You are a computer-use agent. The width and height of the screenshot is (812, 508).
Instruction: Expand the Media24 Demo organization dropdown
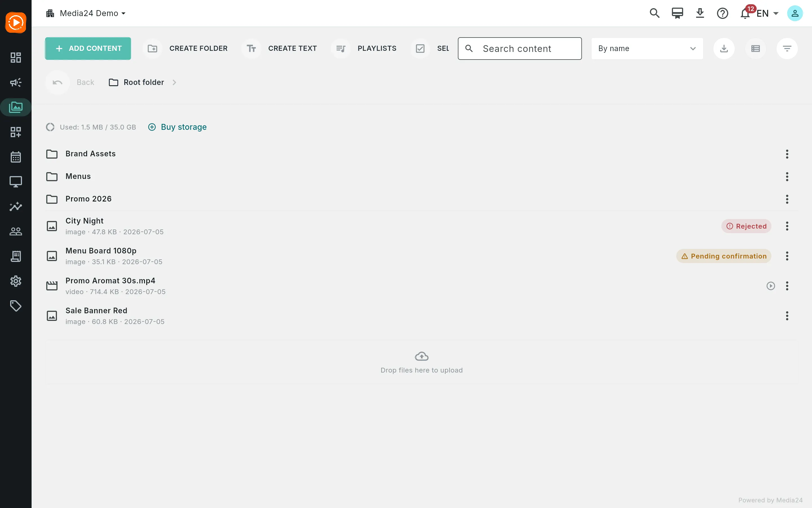(x=86, y=13)
